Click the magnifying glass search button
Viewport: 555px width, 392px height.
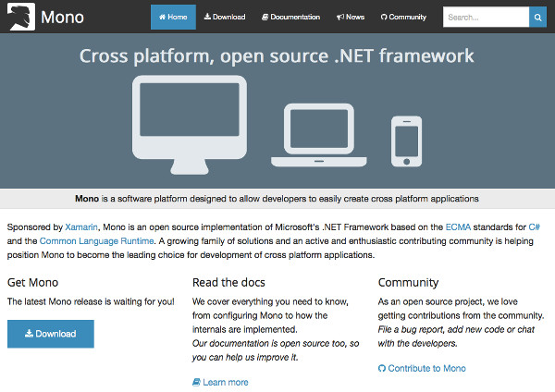pyautogui.click(x=537, y=17)
